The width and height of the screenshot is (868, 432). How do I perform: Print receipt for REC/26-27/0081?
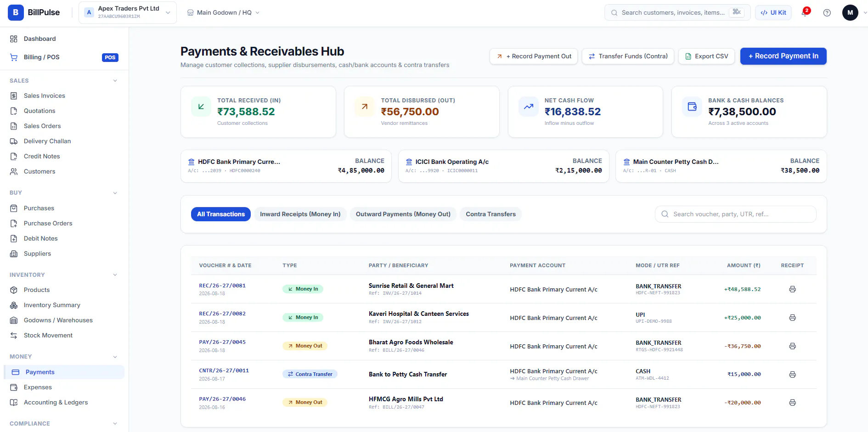tap(792, 289)
